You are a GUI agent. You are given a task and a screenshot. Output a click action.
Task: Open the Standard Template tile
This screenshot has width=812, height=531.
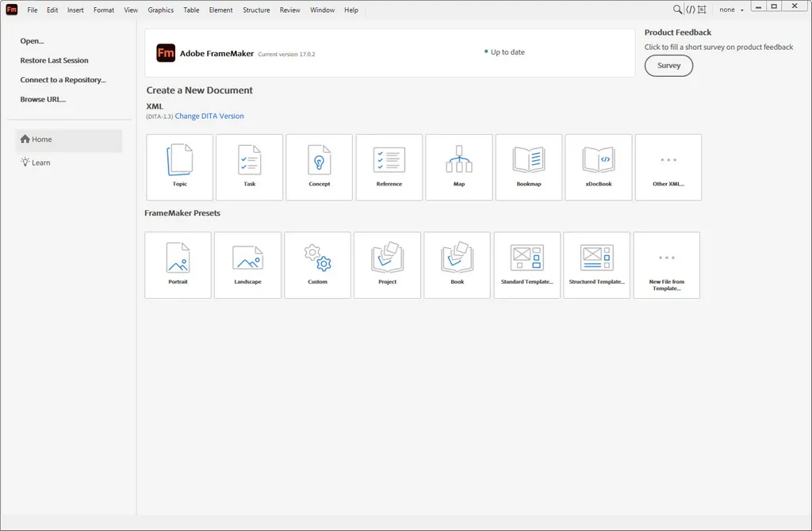[527, 265]
